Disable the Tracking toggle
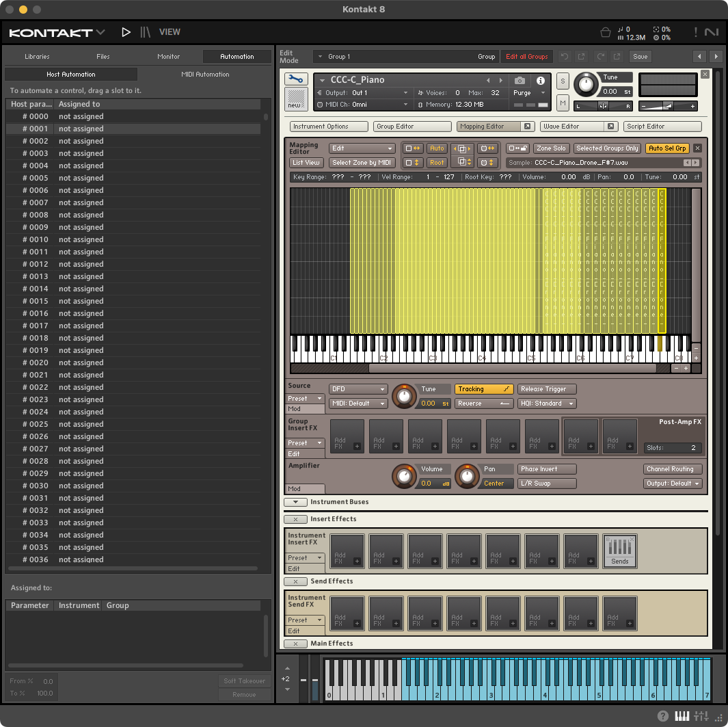The image size is (728, 727). pos(484,389)
